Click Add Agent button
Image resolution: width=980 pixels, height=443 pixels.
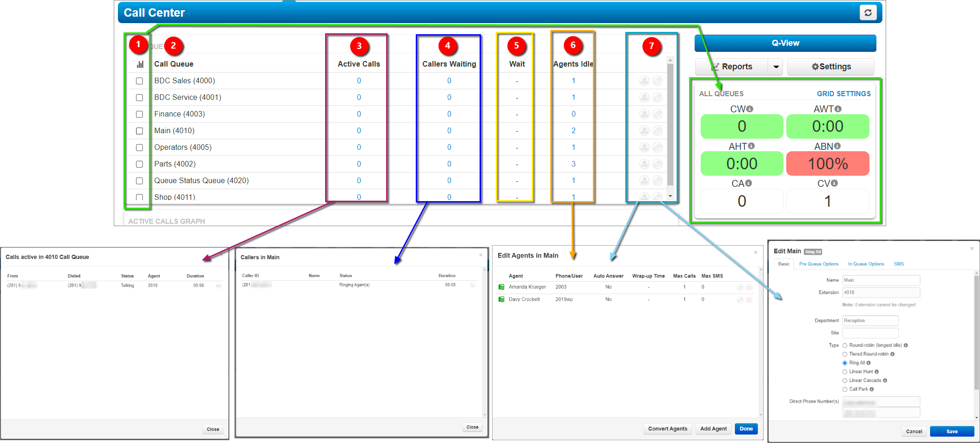[713, 429]
